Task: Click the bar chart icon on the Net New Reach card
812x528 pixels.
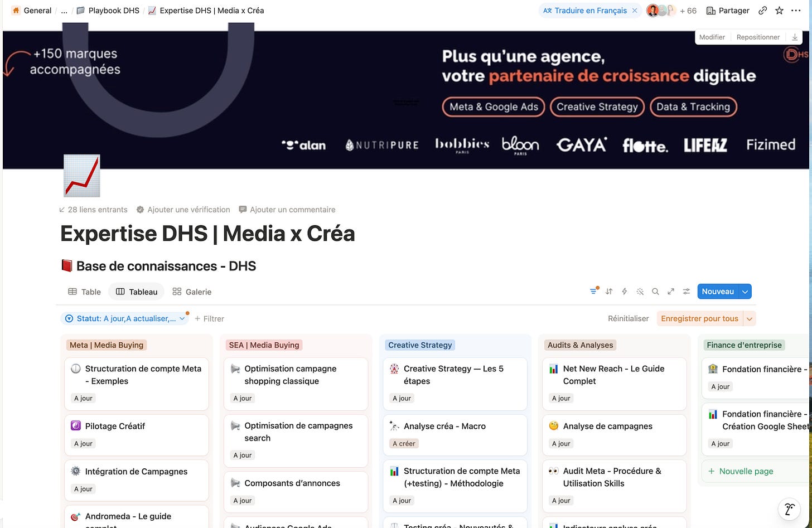Action: (x=554, y=369)
